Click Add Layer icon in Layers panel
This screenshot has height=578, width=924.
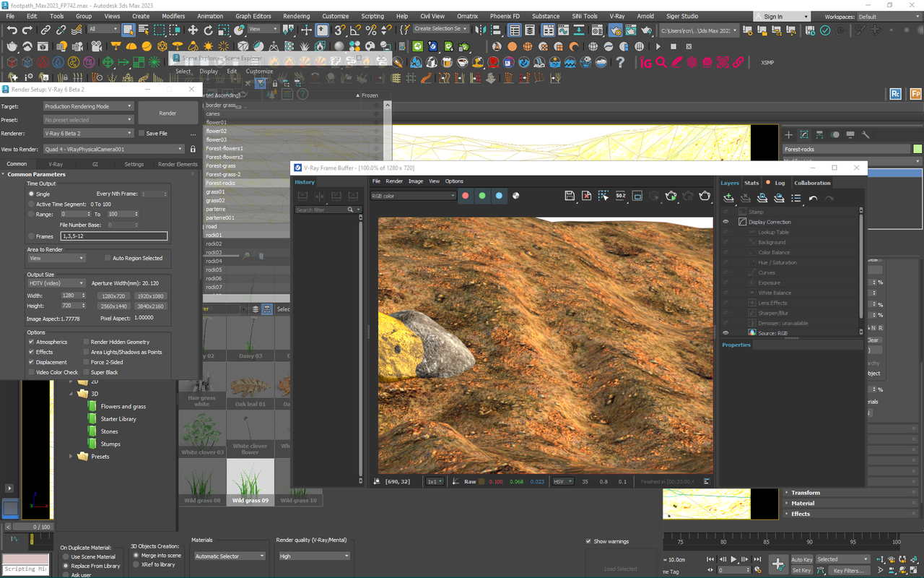click(729, 198)
